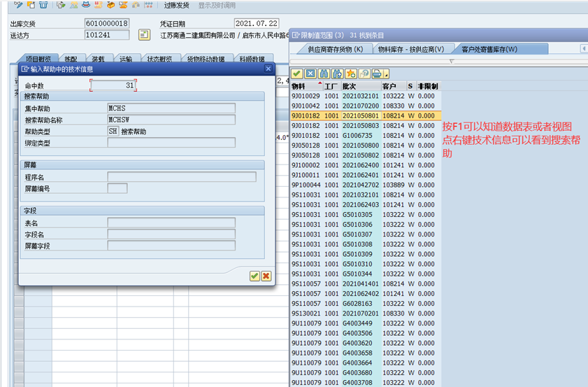This screenshot has height=387, width=588.
Task: Confirm technical info dialog with green check
Action: coord(254,276)
